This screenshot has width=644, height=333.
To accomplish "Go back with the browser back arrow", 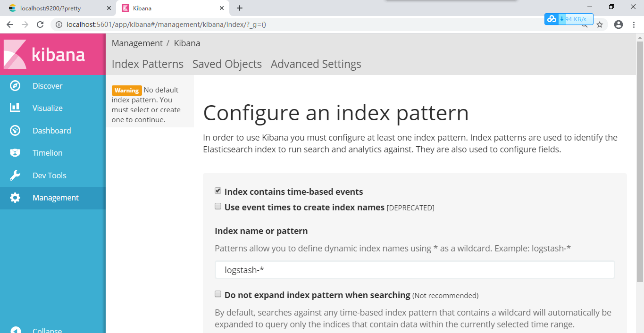I will pos(10,25).
